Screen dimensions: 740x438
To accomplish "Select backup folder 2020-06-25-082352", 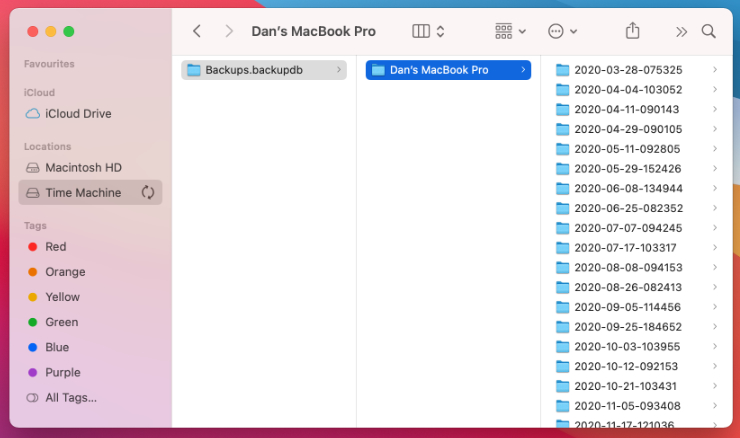I will [x=637, y=208].
